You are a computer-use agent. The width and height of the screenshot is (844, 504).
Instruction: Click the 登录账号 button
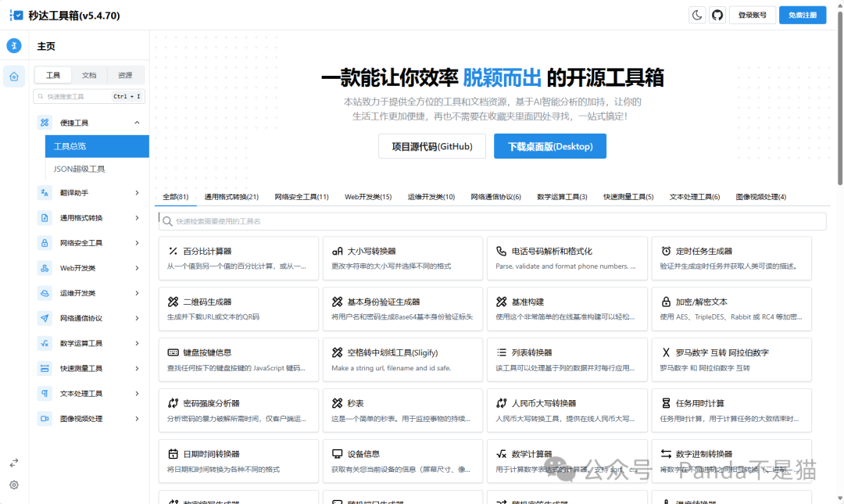point(752,15)
